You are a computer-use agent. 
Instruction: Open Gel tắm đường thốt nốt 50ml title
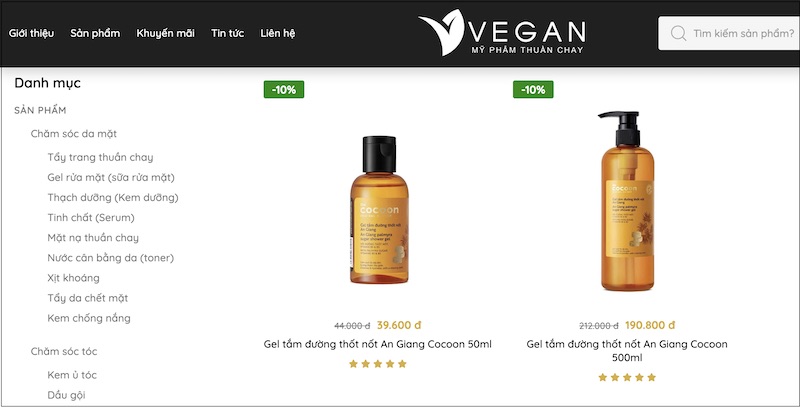378,344
